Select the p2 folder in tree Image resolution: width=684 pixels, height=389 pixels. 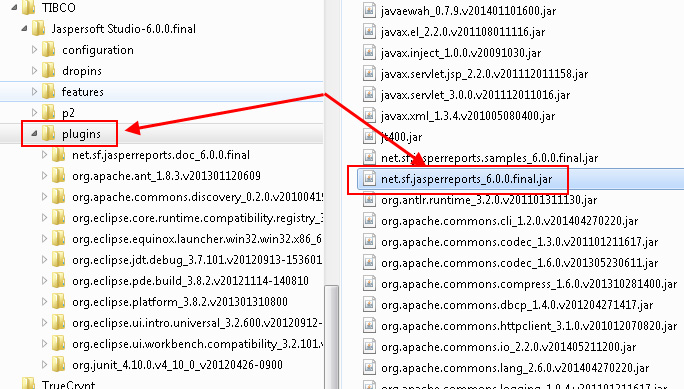pyautogui.click(x=68, y=113)
